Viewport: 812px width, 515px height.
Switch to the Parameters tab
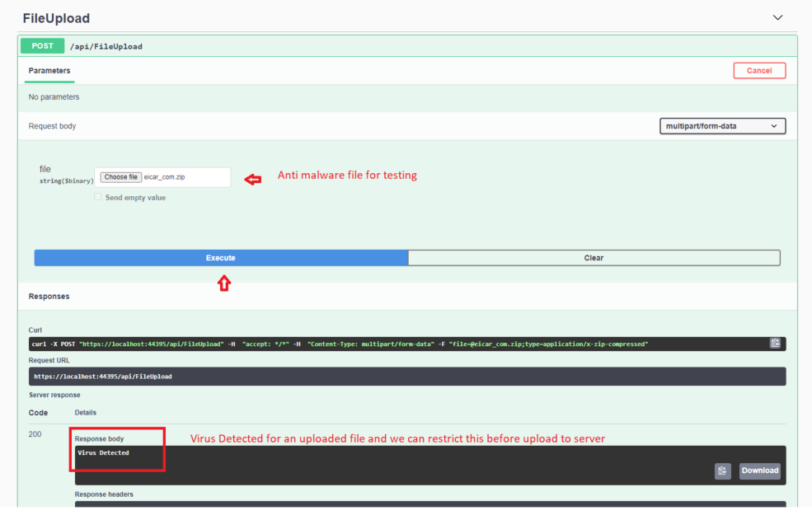click(49, 72)
